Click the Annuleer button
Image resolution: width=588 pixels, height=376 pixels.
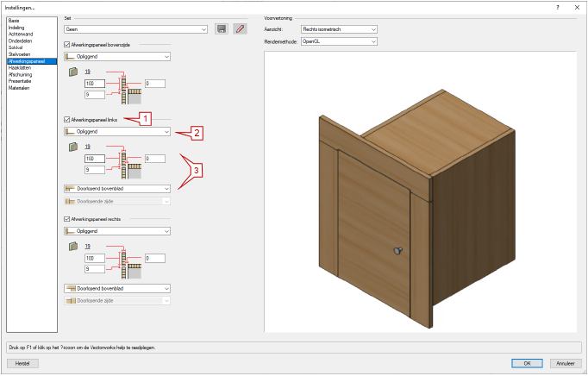[x=566, y=363]
